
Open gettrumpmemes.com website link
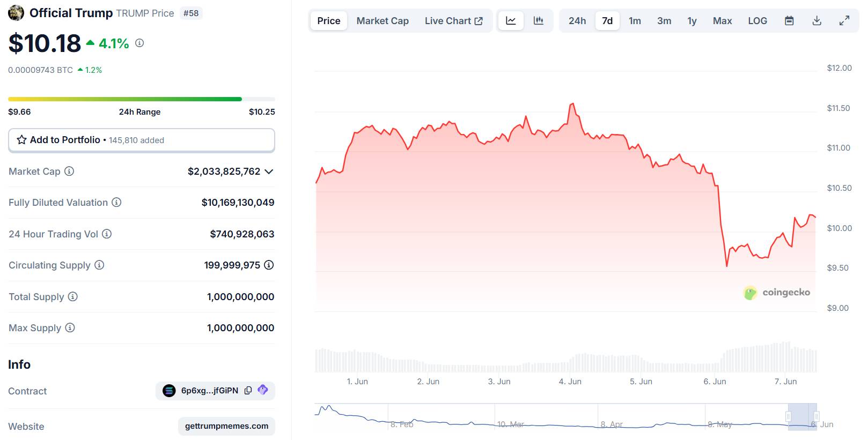pos(226,426)
